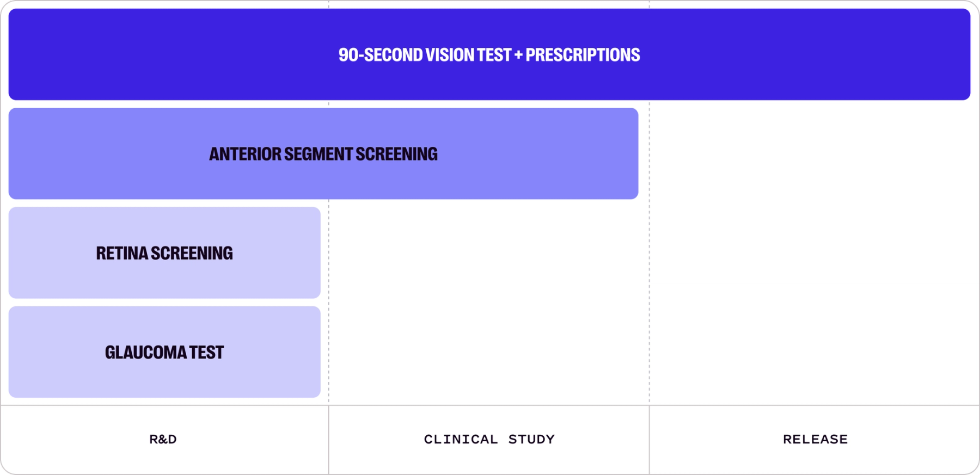Click empty Clinical Study area beside Retina Screening
Image resolution: width=980 pixels, height=475 pixels.
click(x=489, y=253)
